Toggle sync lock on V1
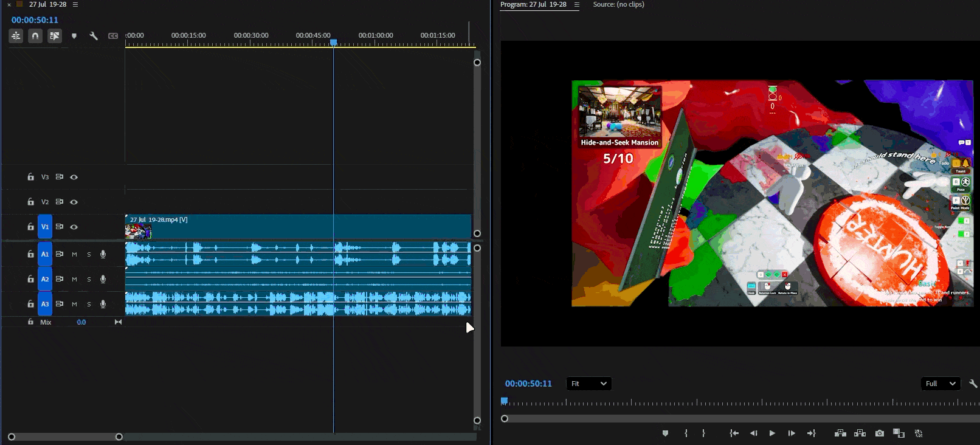Image resolution: width=980 pixels, height=445 pixels. (x=60, y=227)
